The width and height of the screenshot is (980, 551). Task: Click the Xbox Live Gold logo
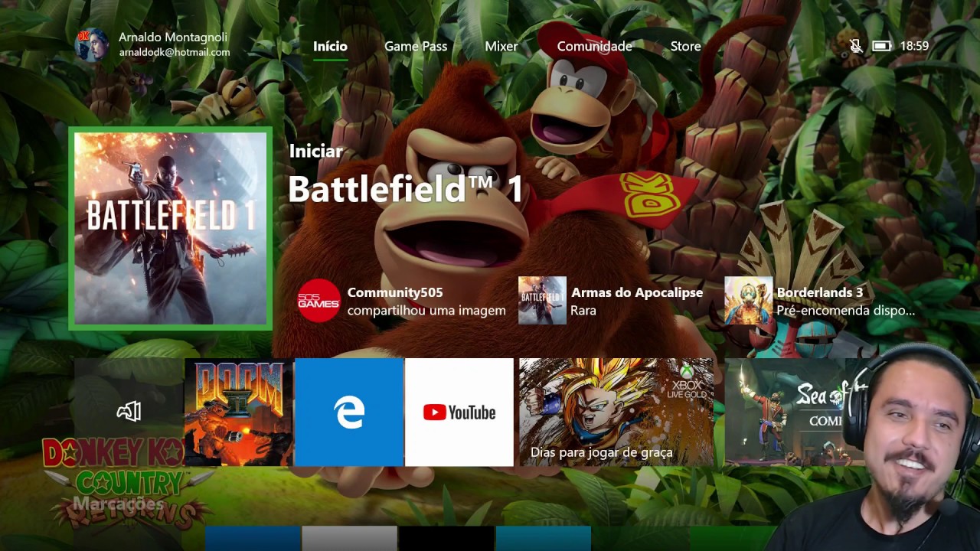(x=686, y=380)
